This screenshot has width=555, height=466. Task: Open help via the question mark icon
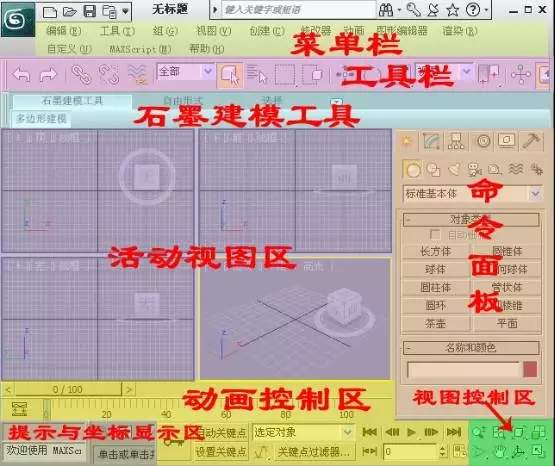(x=473, y=10)
